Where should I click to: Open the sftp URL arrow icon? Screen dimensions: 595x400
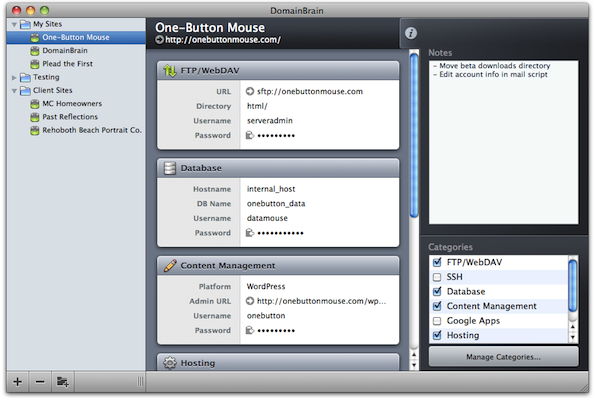tap(250, 91)
